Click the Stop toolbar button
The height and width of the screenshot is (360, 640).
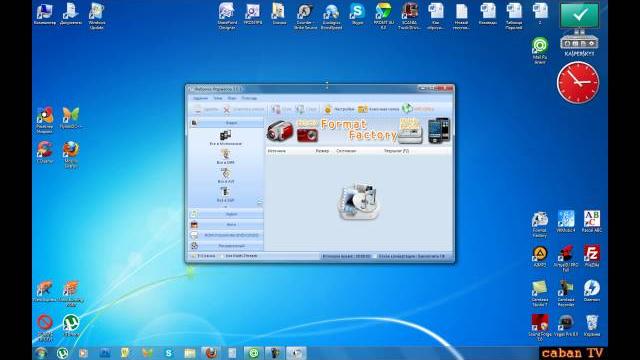282,109
